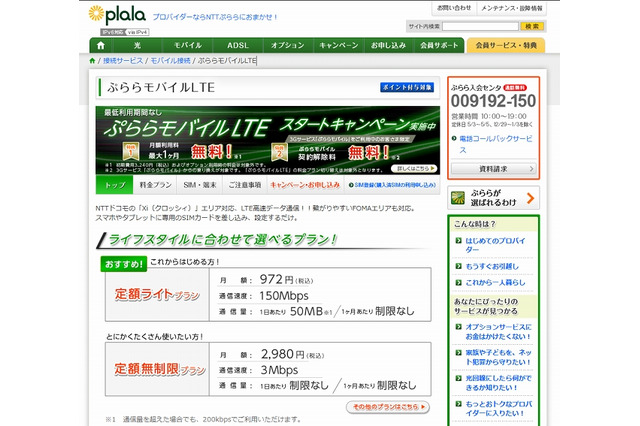Image resolution: width=640 pixels, height=426 pixels.
Task: Click the オプションサービスにお金はかけたくない link
Action: pos(498,332)
